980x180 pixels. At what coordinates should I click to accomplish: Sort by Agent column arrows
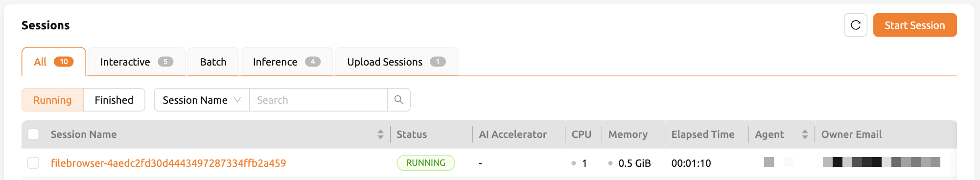click(x=805, y=135)
